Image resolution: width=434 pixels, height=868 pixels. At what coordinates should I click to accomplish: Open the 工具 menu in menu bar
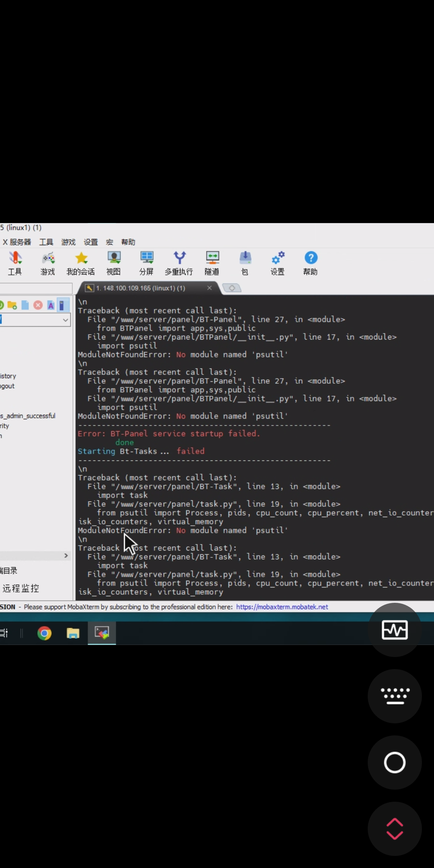pyautogui.click(x=46, y=242)
